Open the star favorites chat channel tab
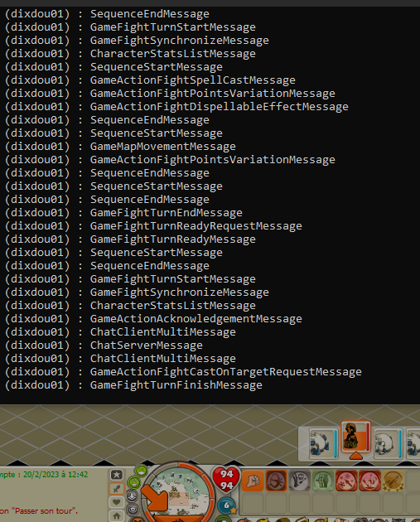420x522 pixels. pos(117,475)
